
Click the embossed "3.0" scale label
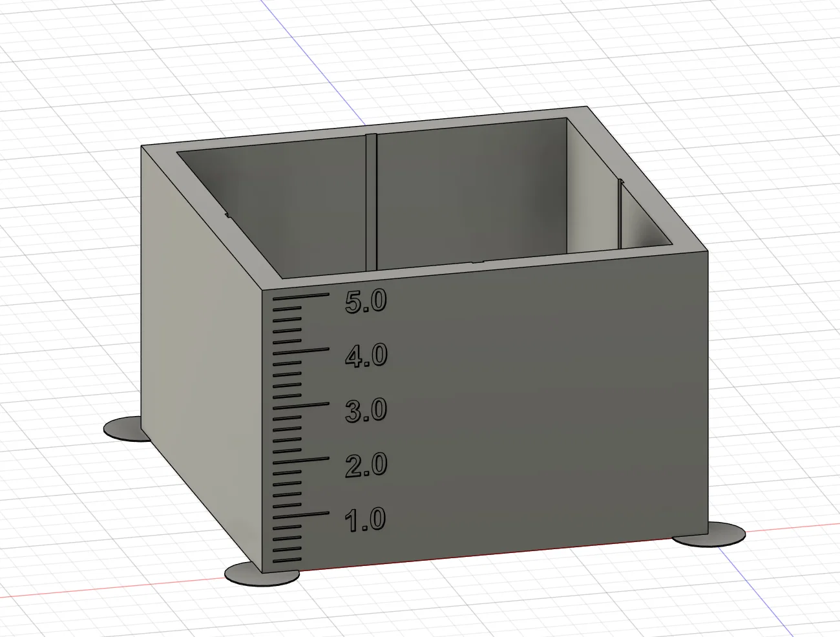pos(366,410)
